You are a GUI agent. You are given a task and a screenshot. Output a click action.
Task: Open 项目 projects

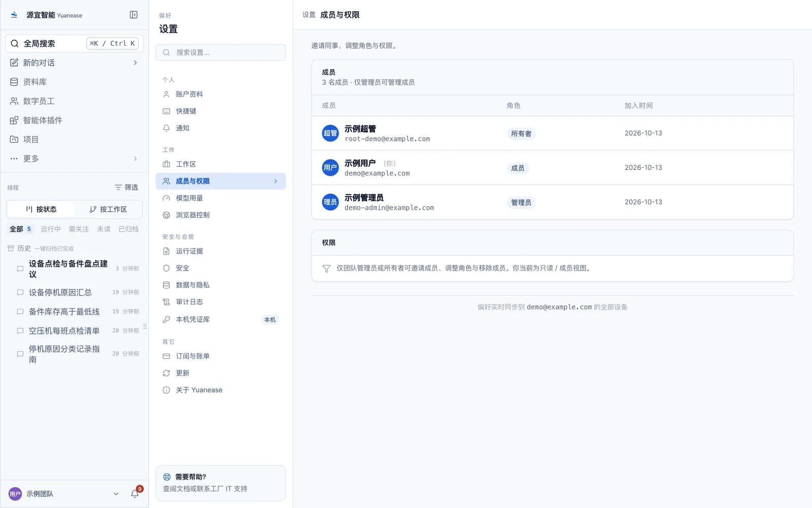click(x=74, y=139)
